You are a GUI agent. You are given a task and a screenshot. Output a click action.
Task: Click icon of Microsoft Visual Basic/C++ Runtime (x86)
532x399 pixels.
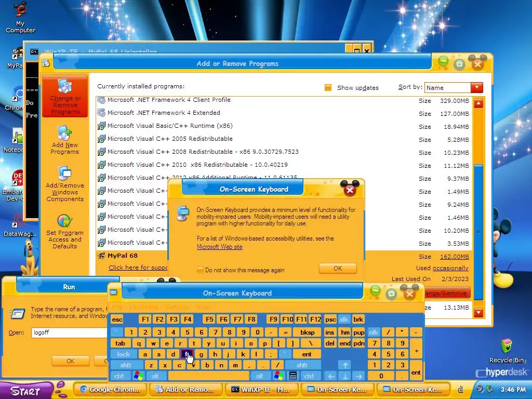coord(101,126)
